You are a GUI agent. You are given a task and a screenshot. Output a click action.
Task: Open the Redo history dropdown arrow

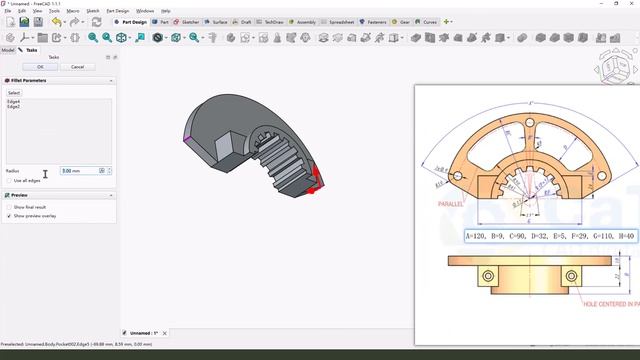tap(82, 22)
